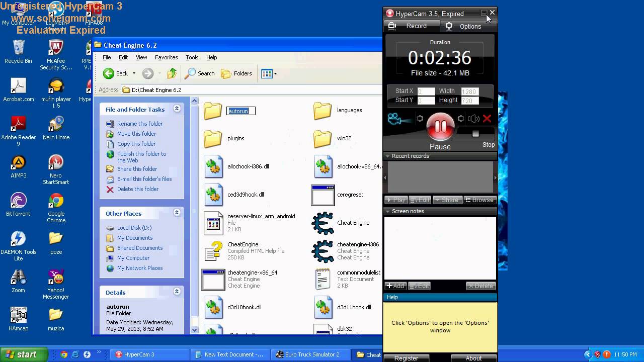Click the video camera icon in HyperCam
644x362 pixels.
tap(398, 119)
